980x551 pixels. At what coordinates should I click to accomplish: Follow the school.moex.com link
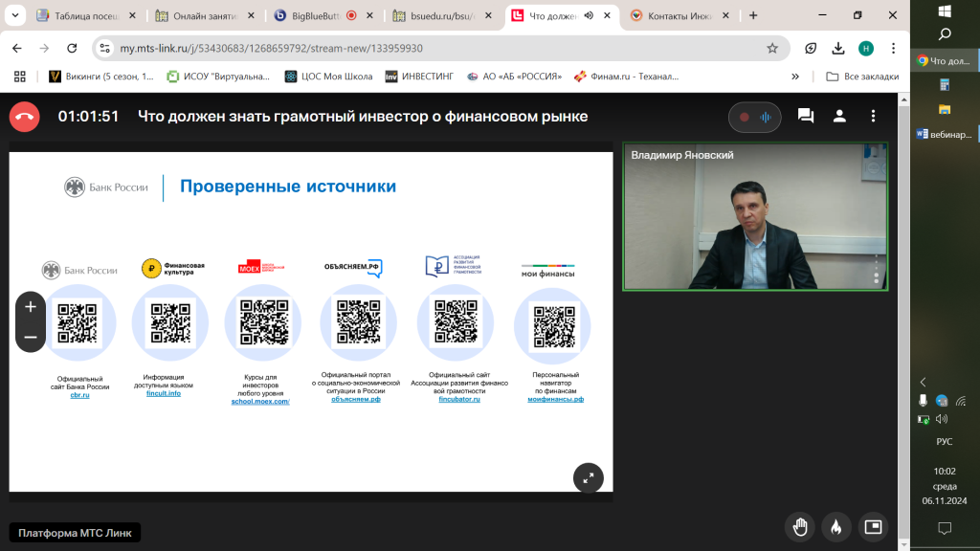(260, 401)
